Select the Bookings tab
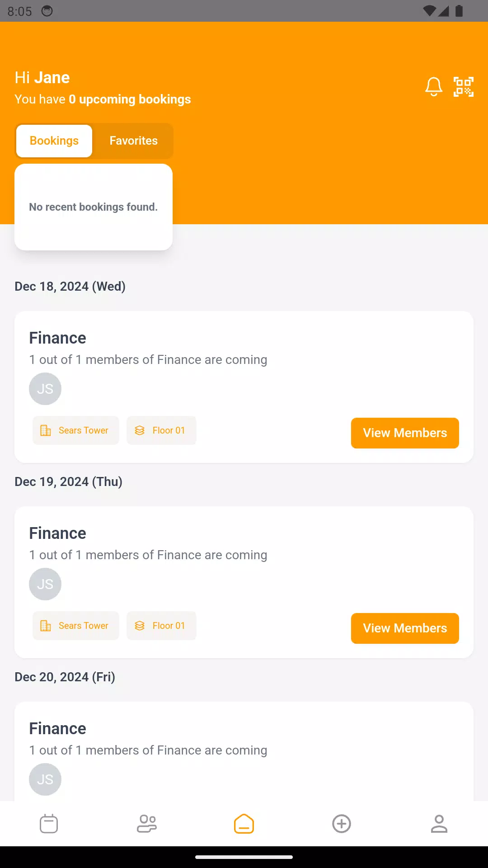 point(54,141)
